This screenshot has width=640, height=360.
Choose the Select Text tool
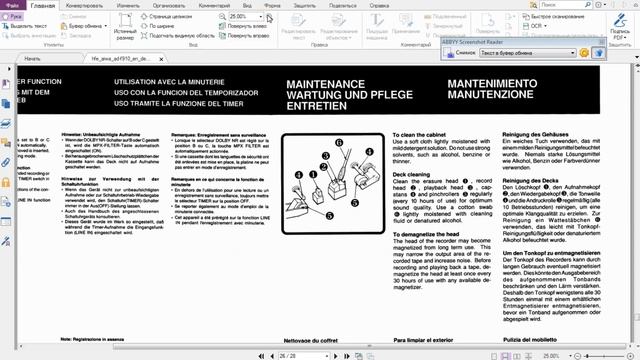[24, 26]
